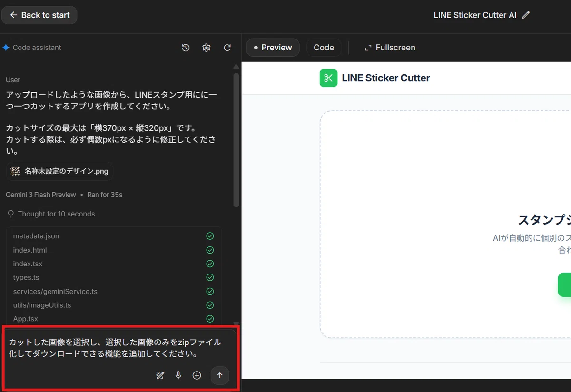Click green check next to types.ts
Screen dimensions: 571x392
[x=210, y=277]
